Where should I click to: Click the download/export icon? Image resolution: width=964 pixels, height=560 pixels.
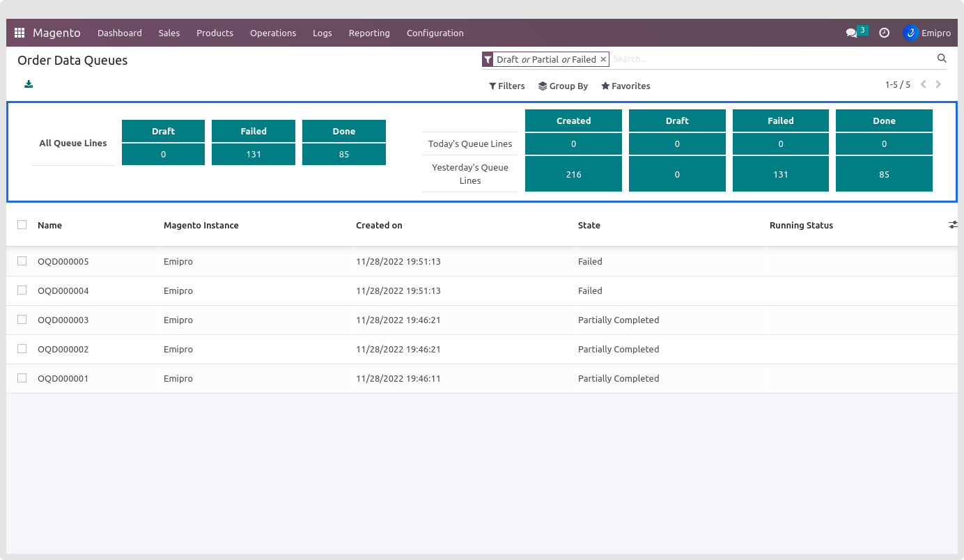pyautogui.click(x=29, y=84)
